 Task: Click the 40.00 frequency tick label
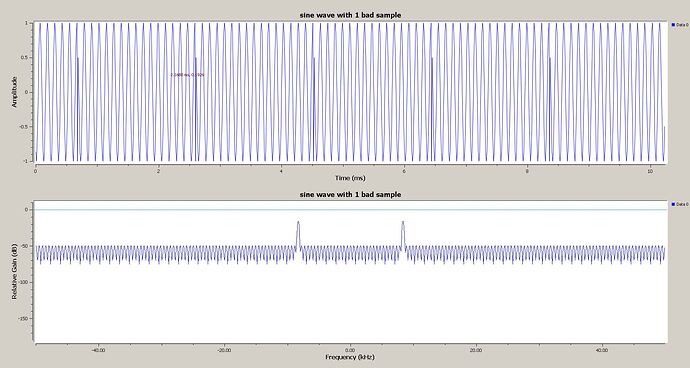pyautogui.click(x=602, y=350)
